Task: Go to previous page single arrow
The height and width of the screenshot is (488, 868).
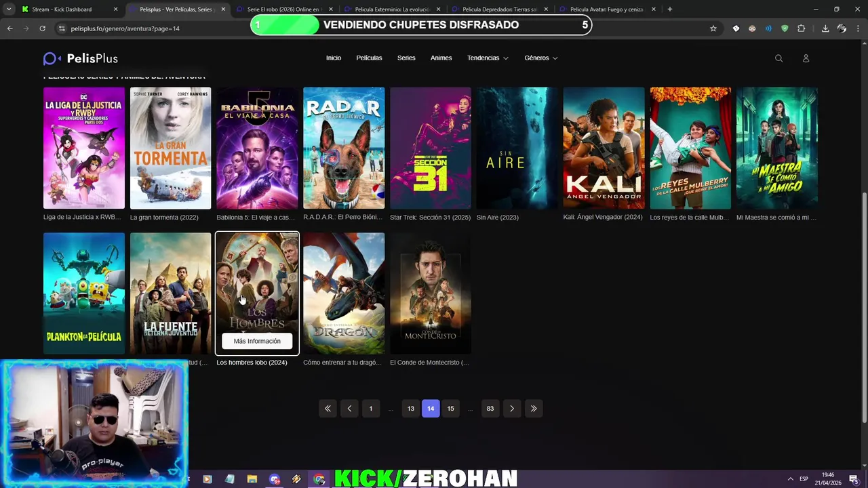Action: click(349, 408)
